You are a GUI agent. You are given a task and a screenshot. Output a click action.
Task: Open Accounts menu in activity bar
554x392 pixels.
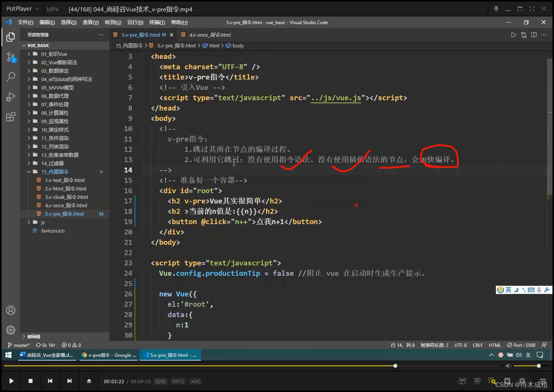coord(11,310)
